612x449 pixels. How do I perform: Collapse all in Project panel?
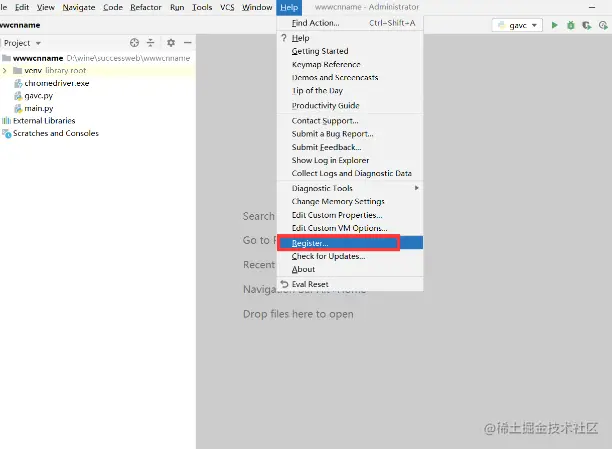pos(150,43)
